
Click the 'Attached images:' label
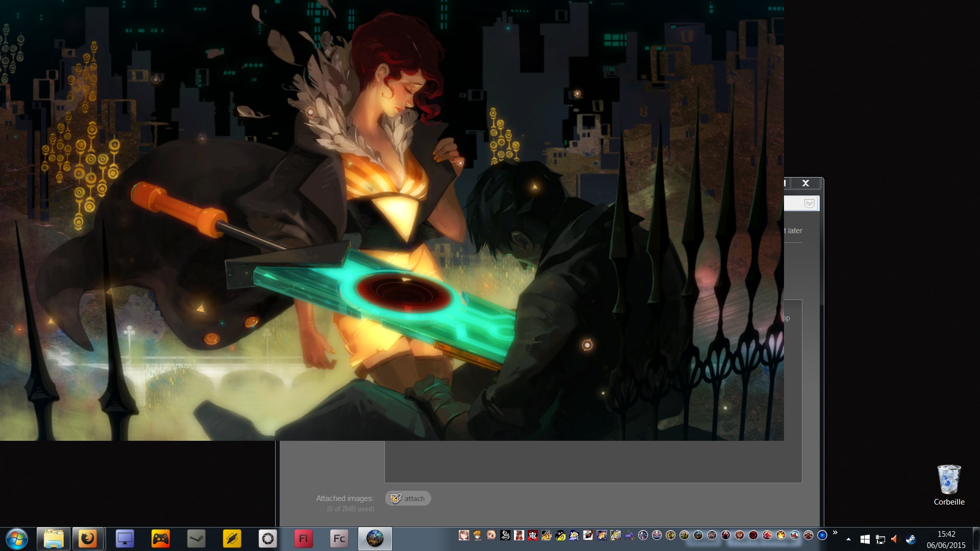click(x=345, y=498)
